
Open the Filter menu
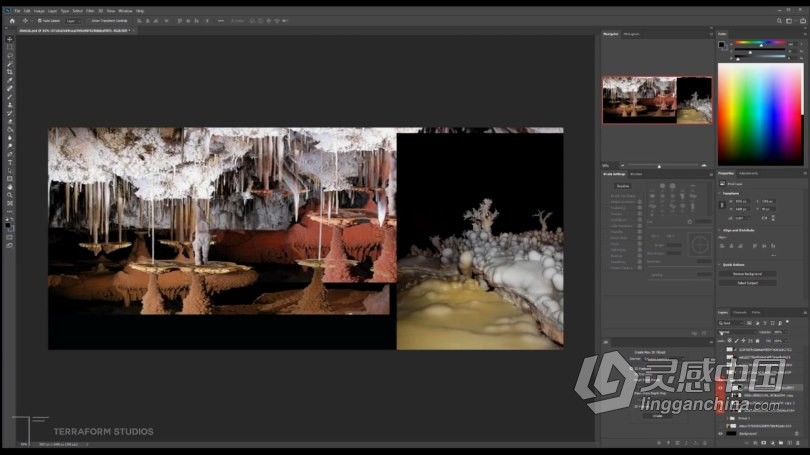pos(89,11)
